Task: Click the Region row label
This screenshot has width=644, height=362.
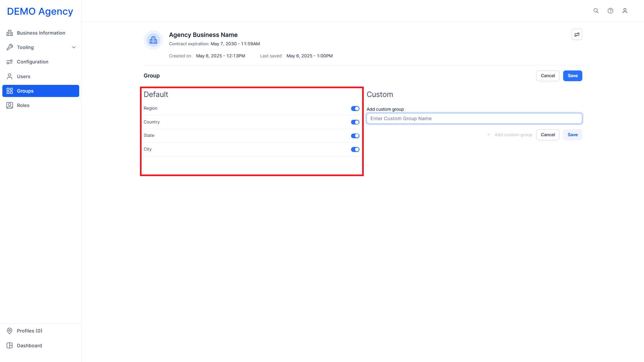Action: 150,108
